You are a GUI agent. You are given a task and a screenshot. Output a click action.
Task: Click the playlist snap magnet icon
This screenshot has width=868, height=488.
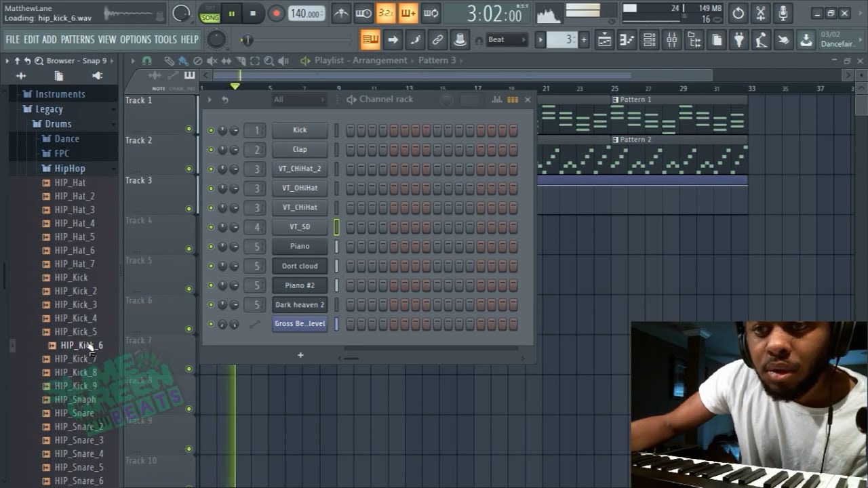(146, 61)
